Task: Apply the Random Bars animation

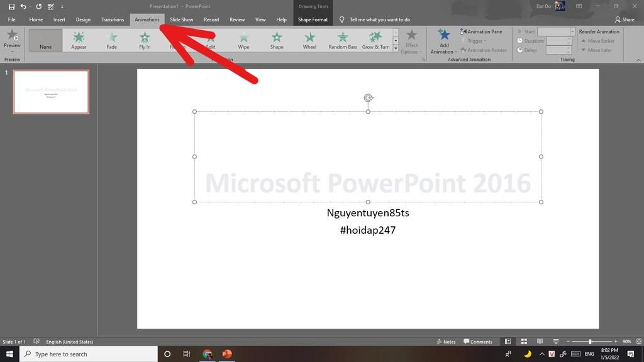Action: 343,41
